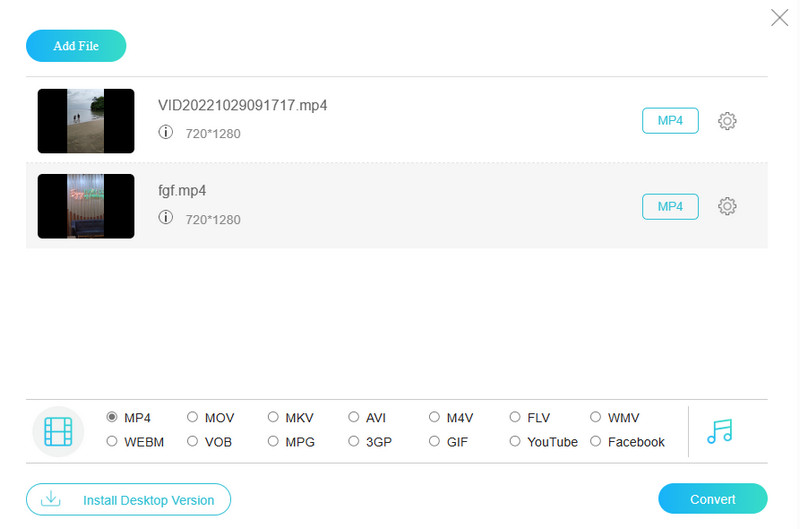Select the fgf.mp4 video thumbnail
This screenshot has width=800, height=529.
pos(86,206)
